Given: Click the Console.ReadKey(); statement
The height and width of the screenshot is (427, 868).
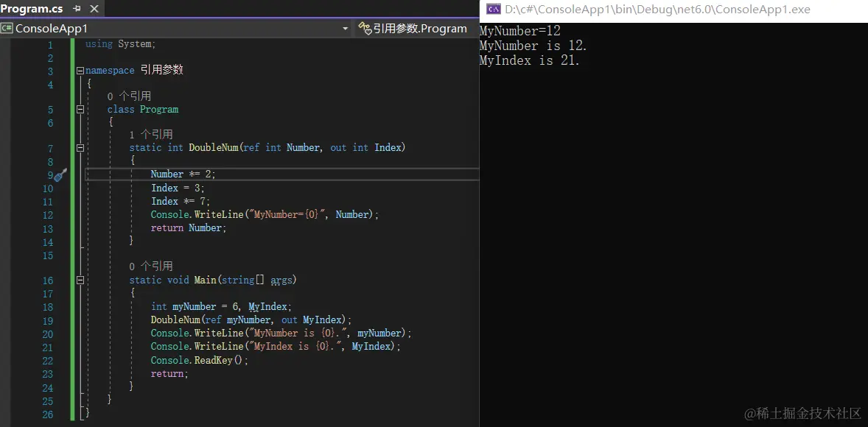Looking at the screenshot, I should (200, 361).
